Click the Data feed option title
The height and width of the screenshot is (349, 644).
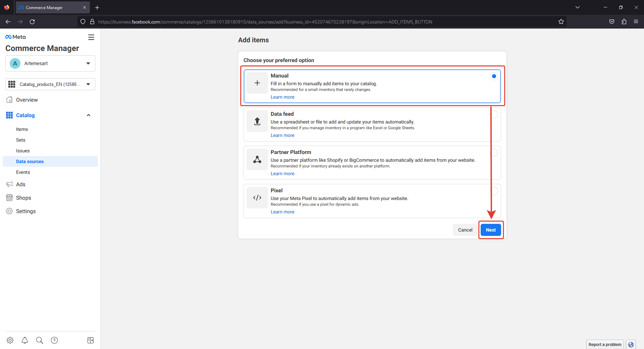click(282, 114)
